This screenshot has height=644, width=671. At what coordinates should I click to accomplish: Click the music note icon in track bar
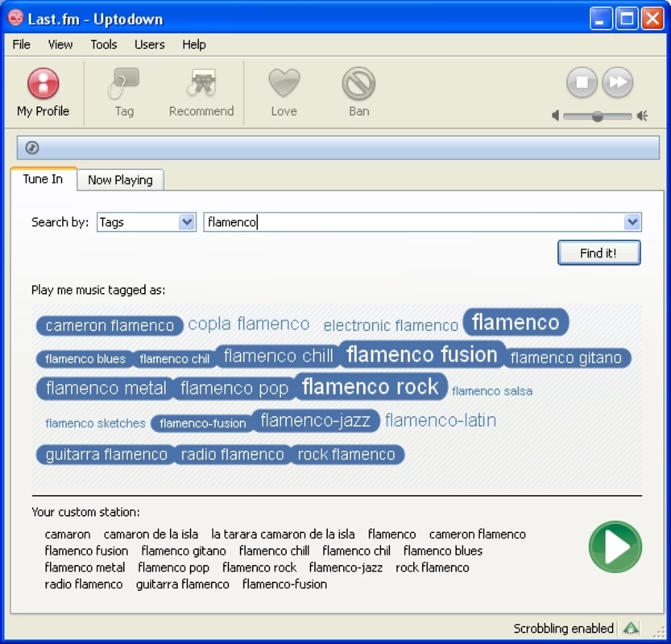32,147
